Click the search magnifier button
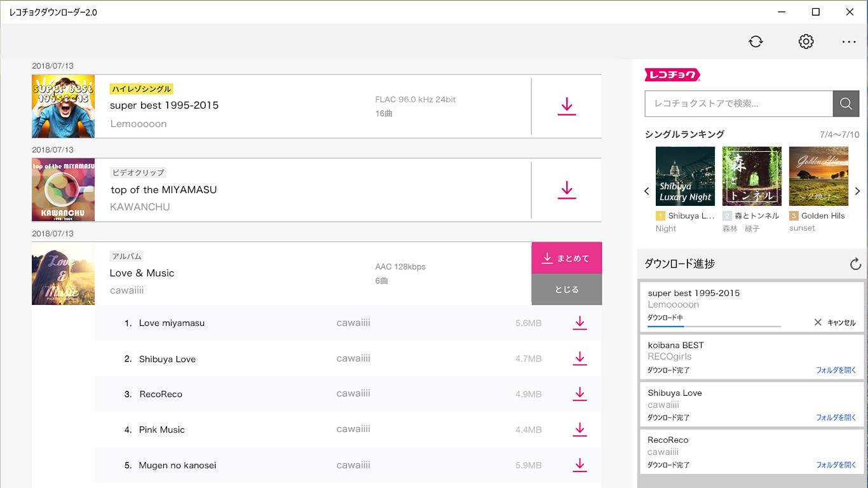868x488 pixels. point(846,104)
